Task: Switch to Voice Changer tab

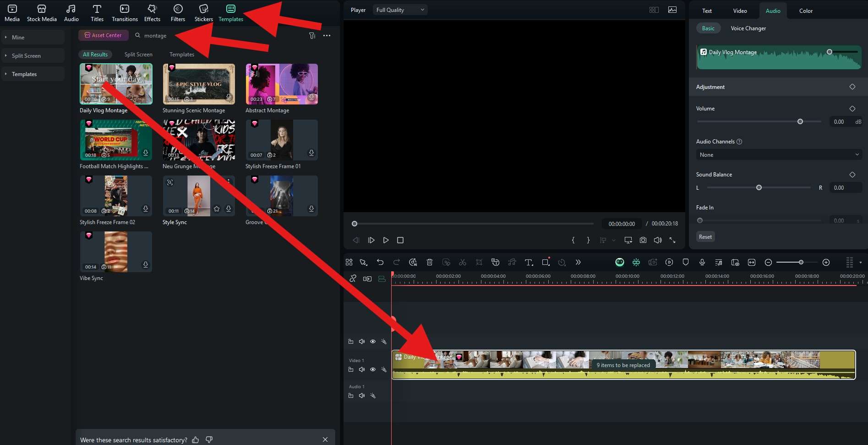Action: (748, 28)
